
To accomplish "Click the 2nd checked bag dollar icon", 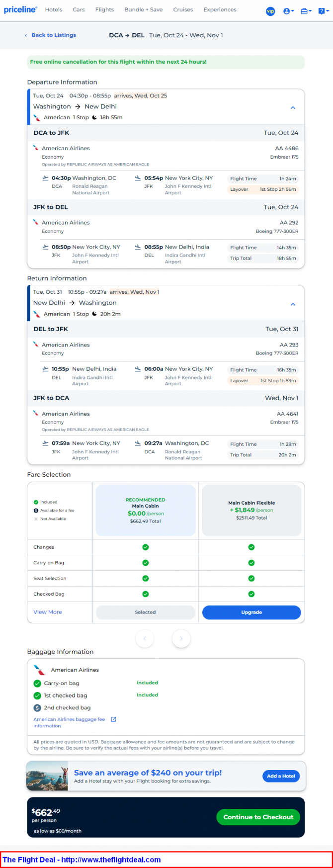I will click(37, 708).
